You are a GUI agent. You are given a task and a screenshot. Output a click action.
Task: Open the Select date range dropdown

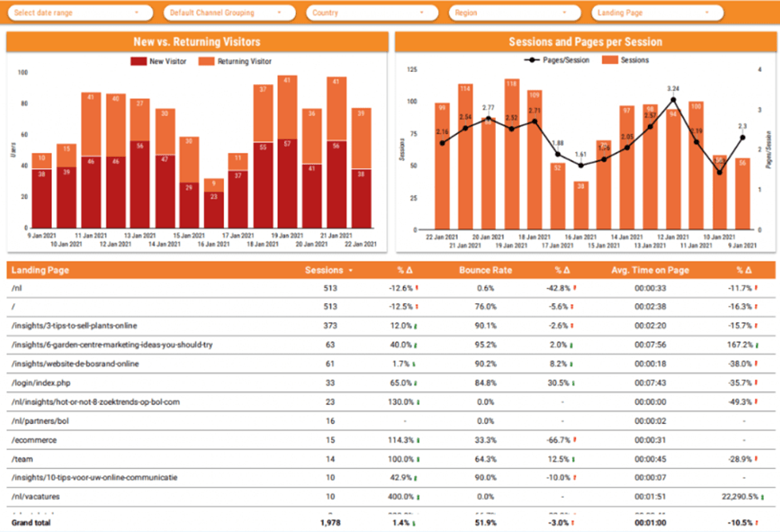click(x=80, y=13)
